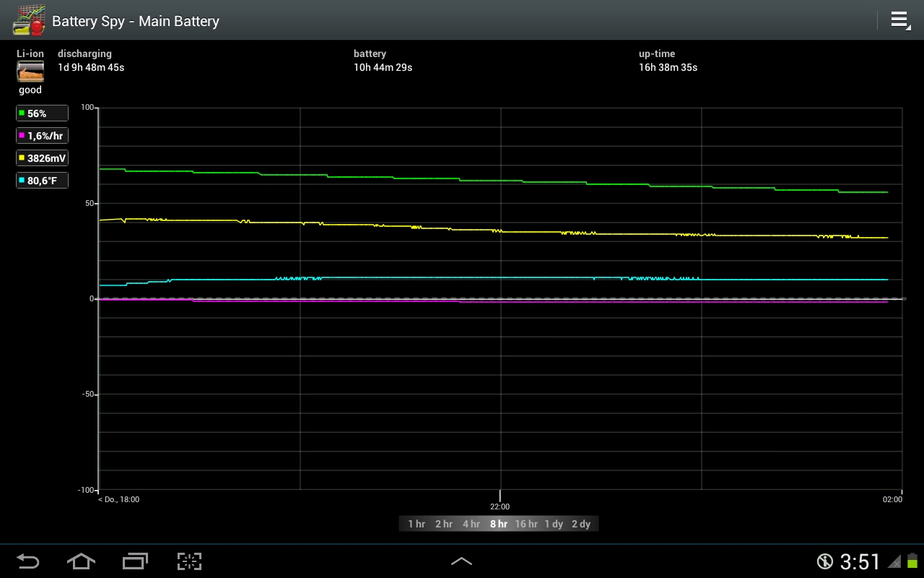Tap the 22:00 time axis marker
Screen dimensions: 924x578
(500, 506)
